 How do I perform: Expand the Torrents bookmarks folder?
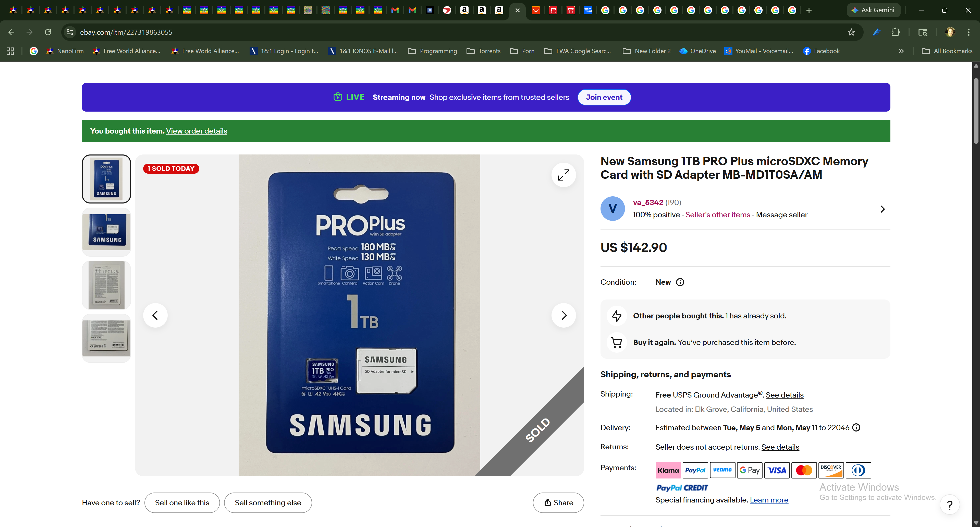pos(483,51)
